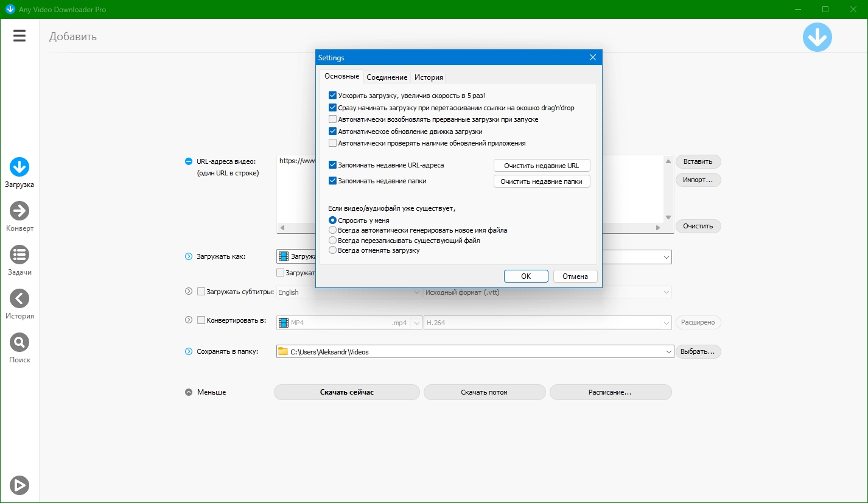The image size is (868, 503).
Task: Click the Меньше collapse arrow icon
Action: [x=189, y=392]
